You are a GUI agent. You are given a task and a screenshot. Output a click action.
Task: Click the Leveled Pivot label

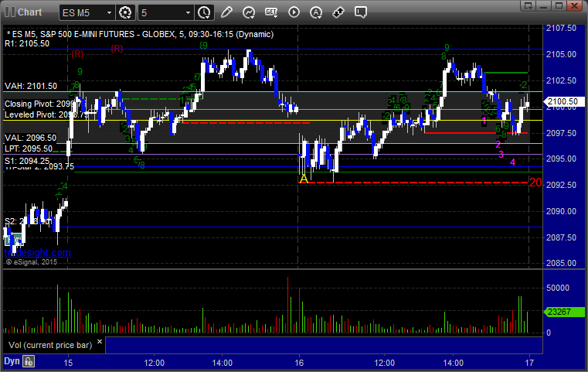[x=46, y=114]
